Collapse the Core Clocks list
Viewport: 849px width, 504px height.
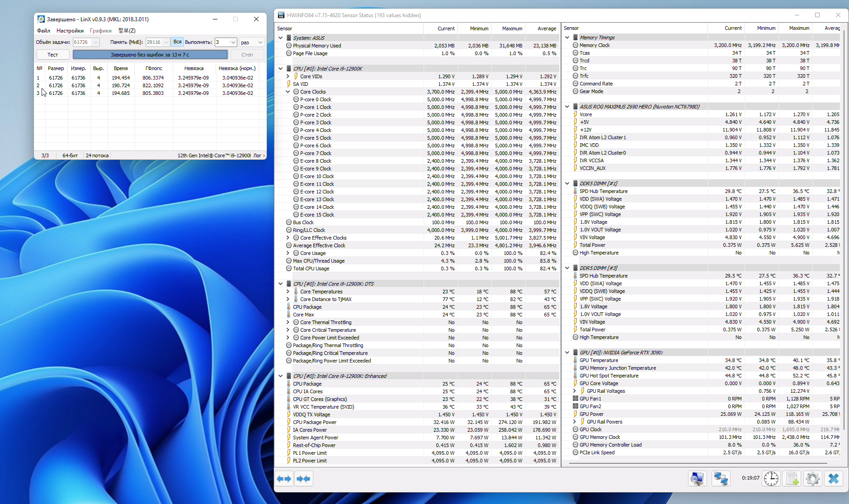pos(288,92)
